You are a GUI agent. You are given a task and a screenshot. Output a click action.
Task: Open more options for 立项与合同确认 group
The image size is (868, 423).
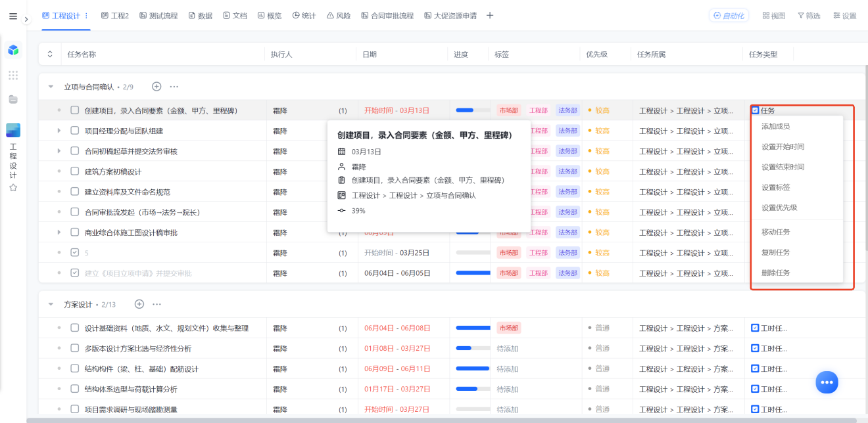(174, 86)
